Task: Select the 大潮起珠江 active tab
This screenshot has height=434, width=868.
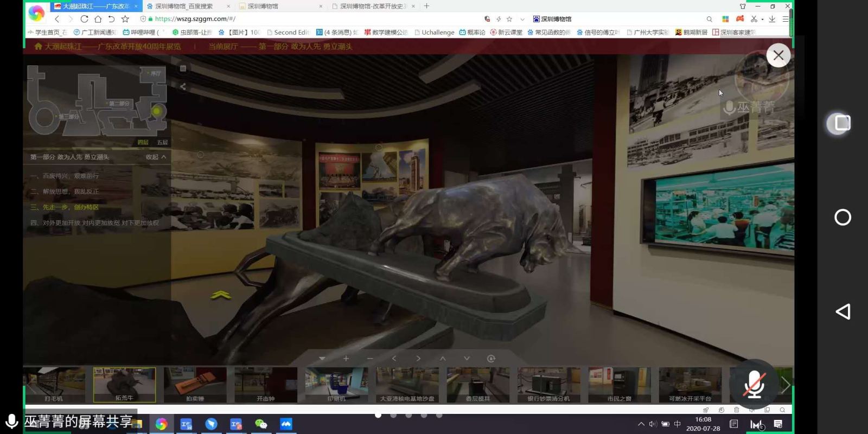Action: click(95, 6)
